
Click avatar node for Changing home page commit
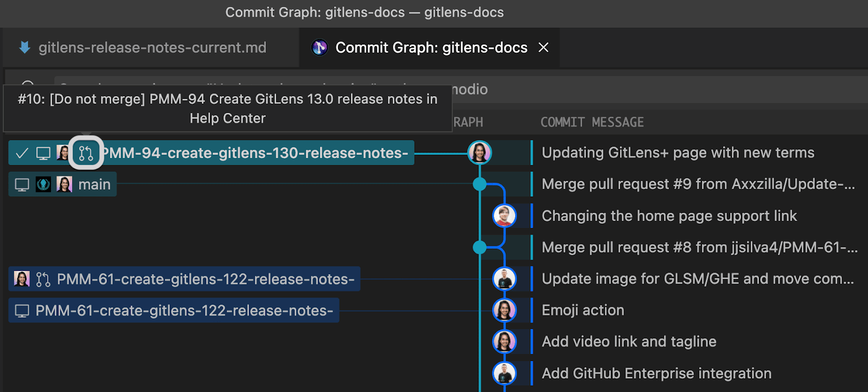505,216
